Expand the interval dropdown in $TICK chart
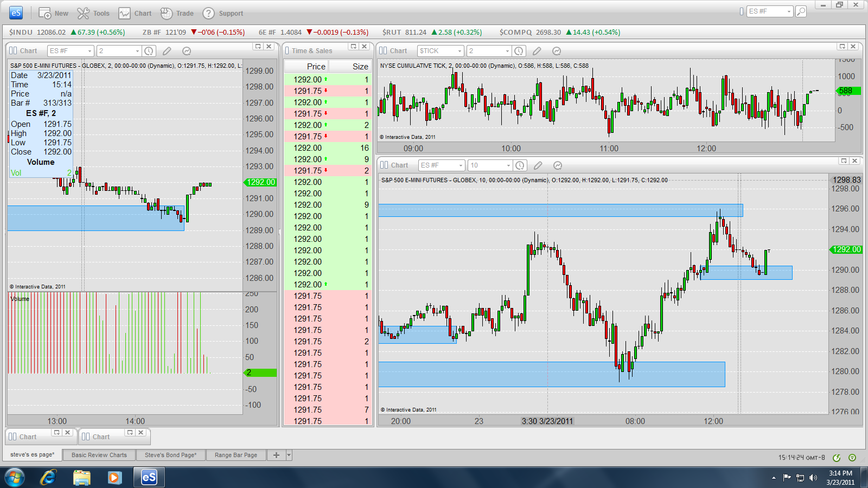868x488 pixels. (x=508, y=51)
